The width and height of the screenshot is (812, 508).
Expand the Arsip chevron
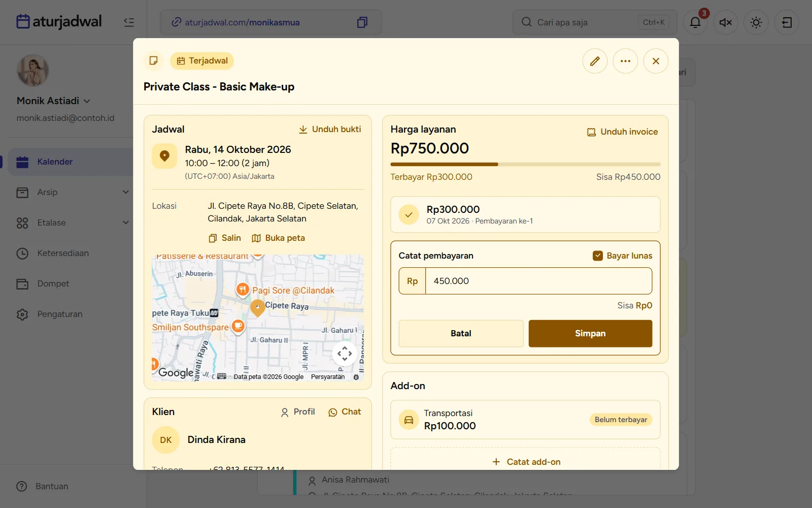pyautogui.click(x=126, y=192)
